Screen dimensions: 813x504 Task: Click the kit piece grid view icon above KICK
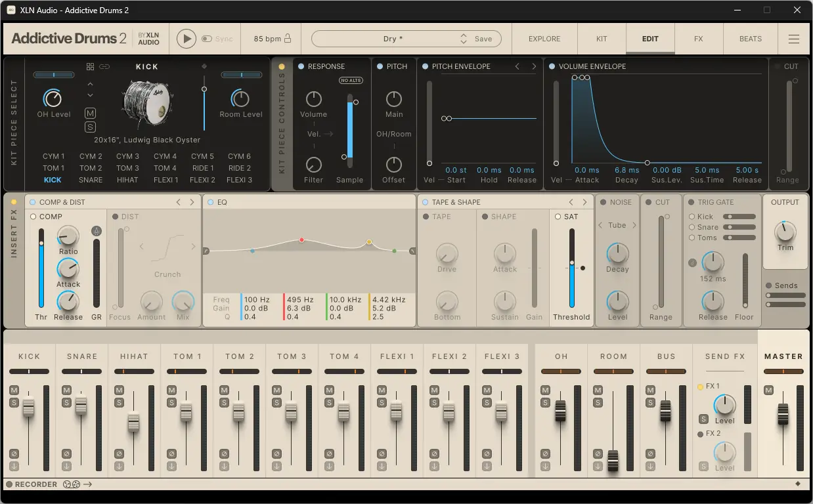(90, 66)
